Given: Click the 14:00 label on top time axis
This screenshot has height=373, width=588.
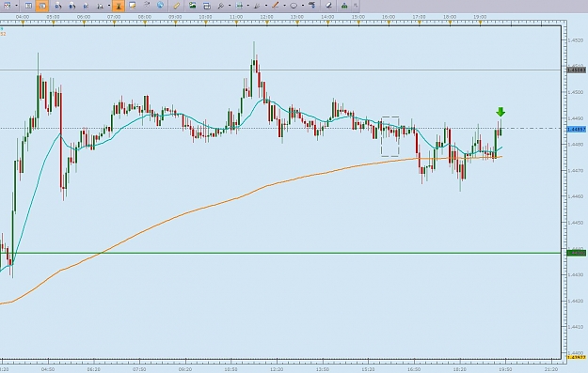Looking at the screenshot, I should 327,17.
